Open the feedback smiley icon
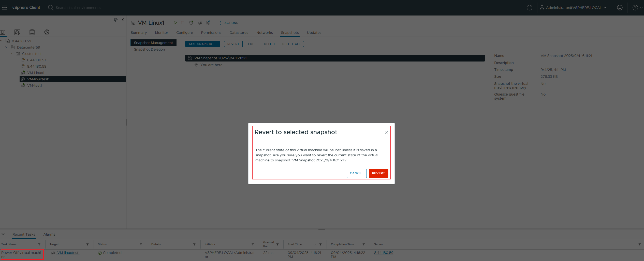Image resolution: width=644 pixels, height=261 pixels. (620, 8)
